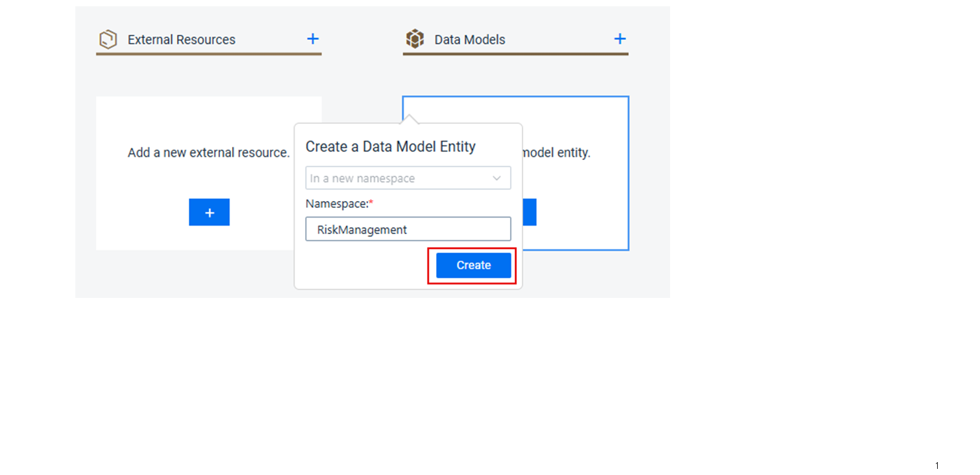Click the Data Models cube icon
Screen dimensions: 980x475
pos(415,39)
